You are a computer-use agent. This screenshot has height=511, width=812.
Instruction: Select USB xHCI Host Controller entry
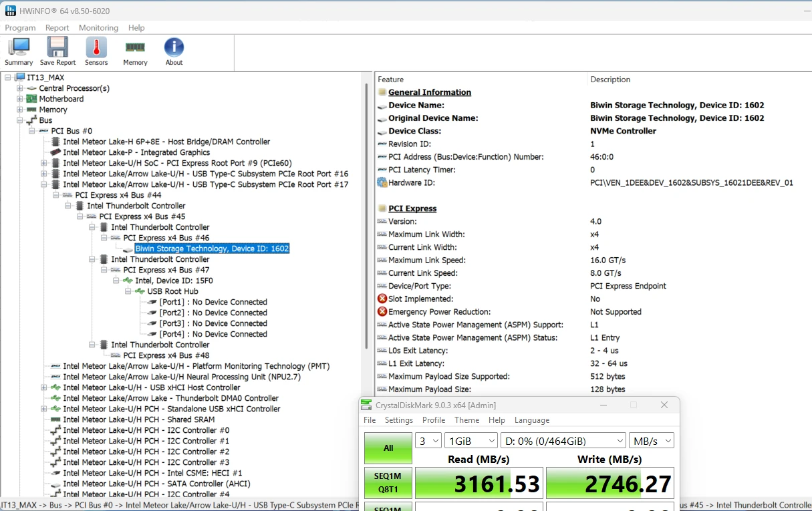click(152, 387)
